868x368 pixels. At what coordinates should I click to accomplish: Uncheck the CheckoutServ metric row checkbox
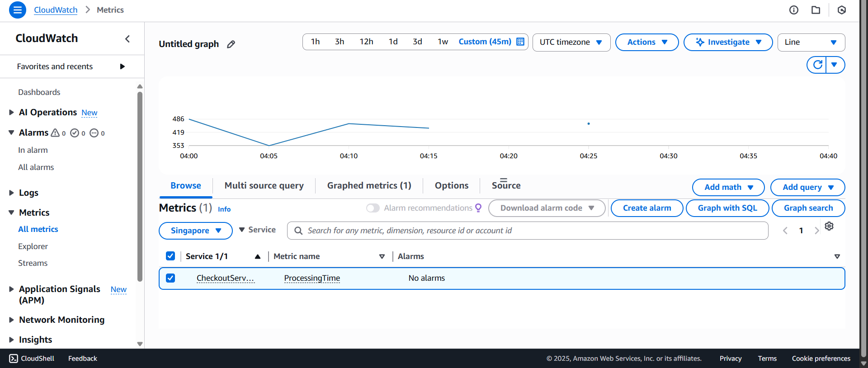[x=170, y=278]
